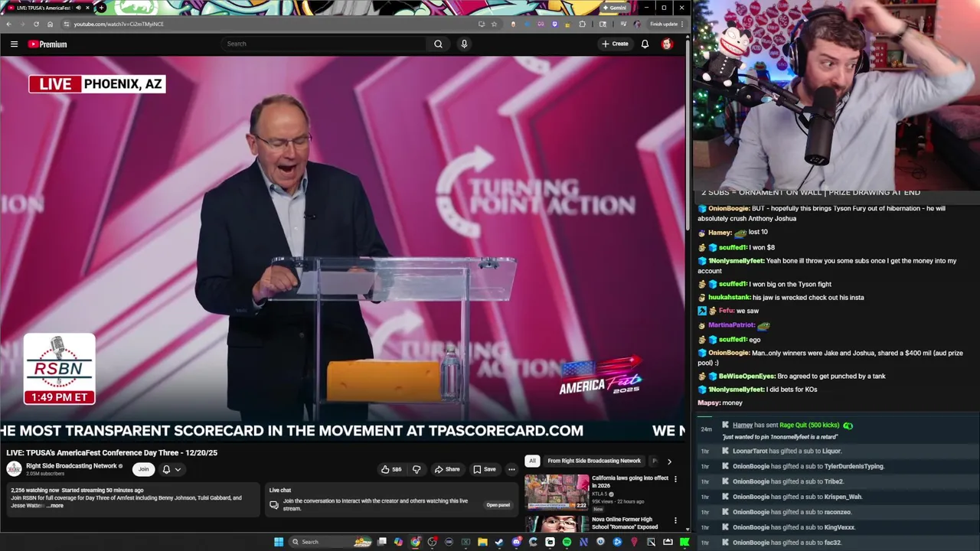Start voice search with the microphone icon

pos(464,44)
